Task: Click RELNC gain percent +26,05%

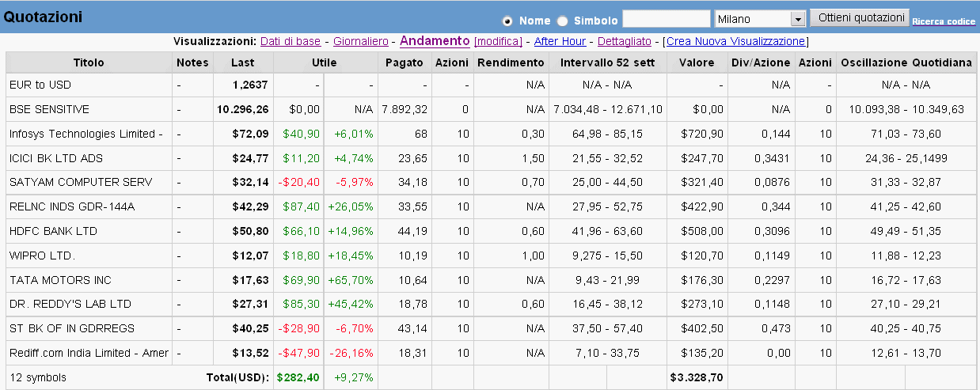Action: pos(352,206)
